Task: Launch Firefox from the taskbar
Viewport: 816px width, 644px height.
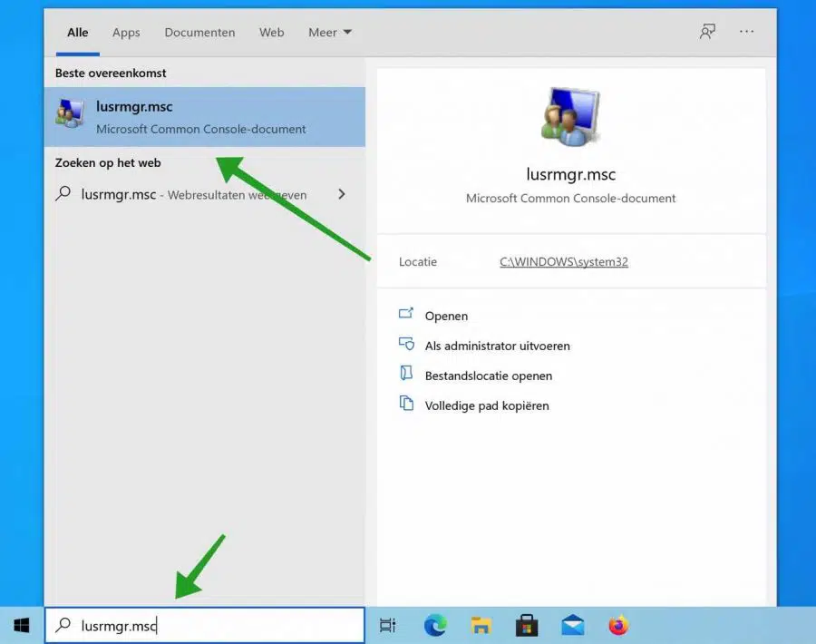Action: pyautogui.click(x=618, y=625)
